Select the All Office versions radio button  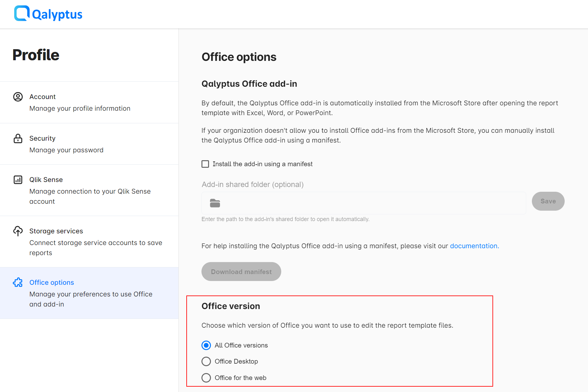206,345
